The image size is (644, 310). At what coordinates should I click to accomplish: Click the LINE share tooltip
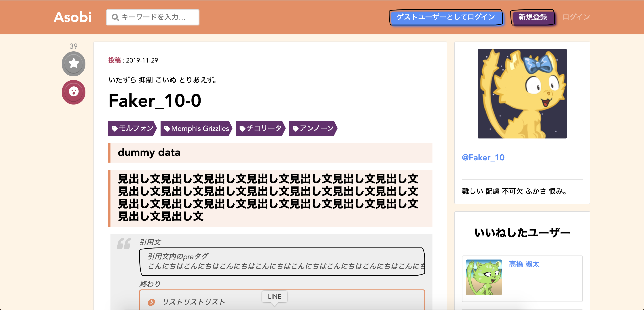(x=275, y=297)
